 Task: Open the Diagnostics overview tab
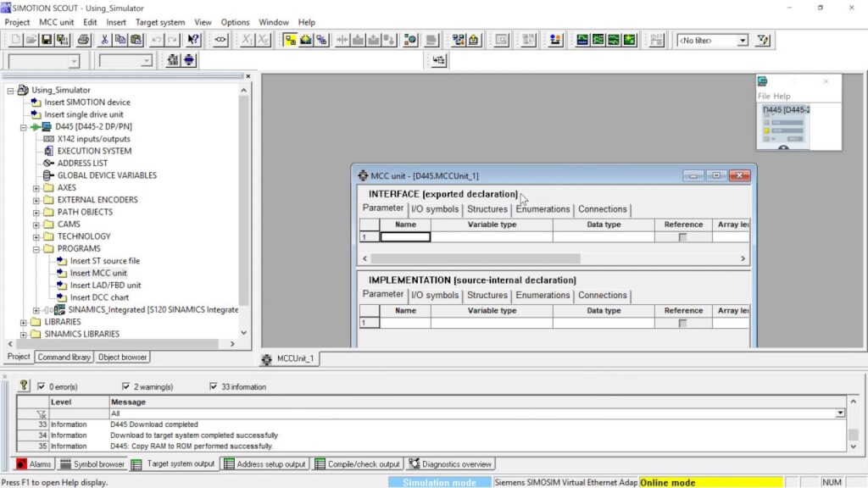450,464
